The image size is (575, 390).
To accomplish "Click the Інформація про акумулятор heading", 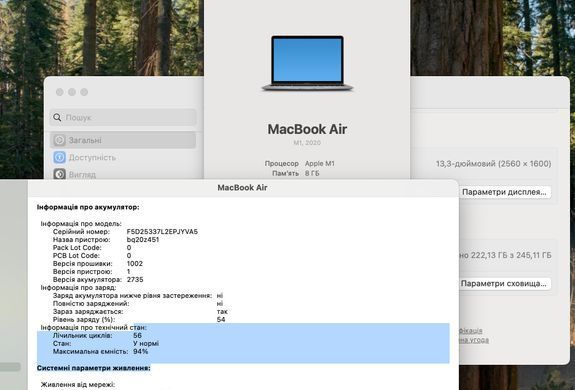I will tap(88, 207).
